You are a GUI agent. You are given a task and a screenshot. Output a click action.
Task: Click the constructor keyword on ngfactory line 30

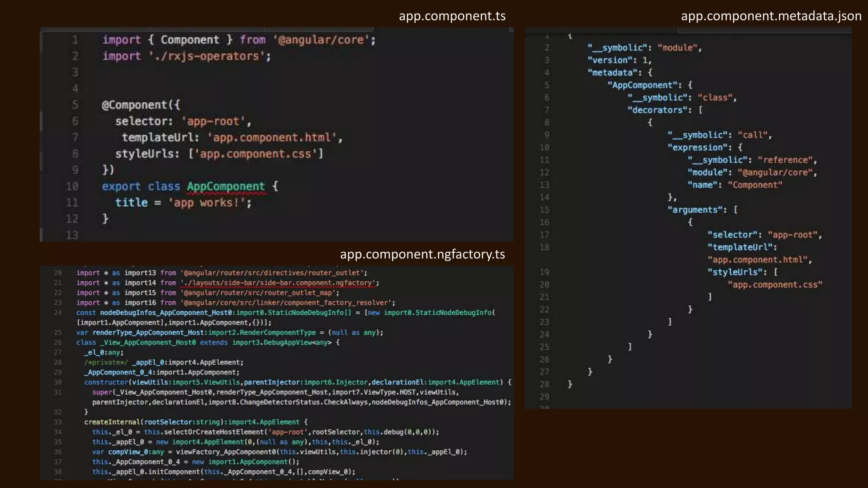click(106, 383)
